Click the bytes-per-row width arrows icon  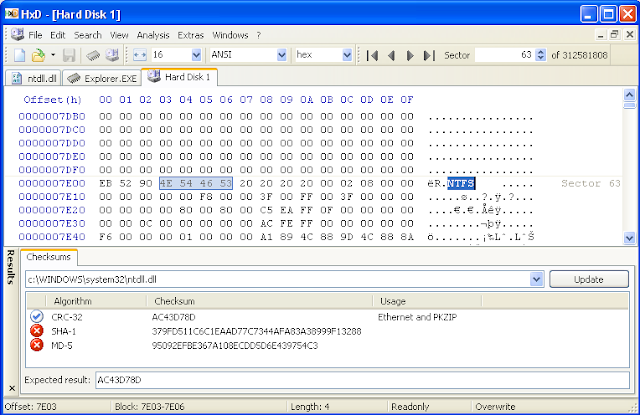(140, 55)
